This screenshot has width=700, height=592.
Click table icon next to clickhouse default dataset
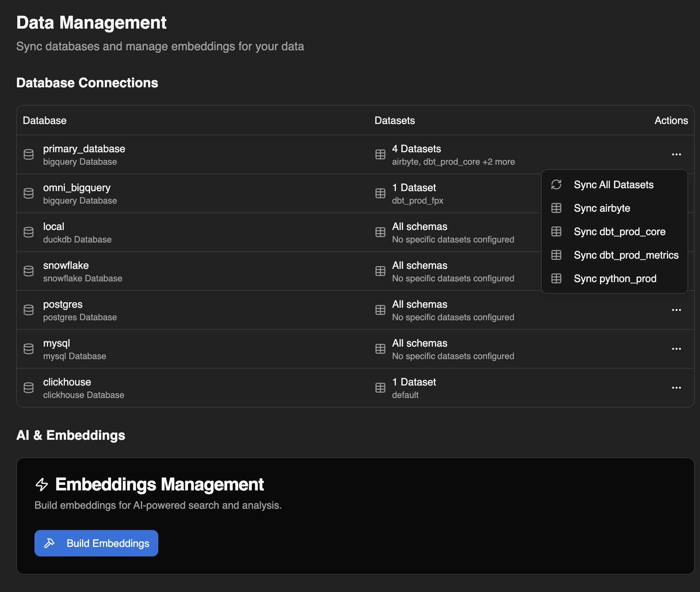pyautogui.click(x=380, y=388)
